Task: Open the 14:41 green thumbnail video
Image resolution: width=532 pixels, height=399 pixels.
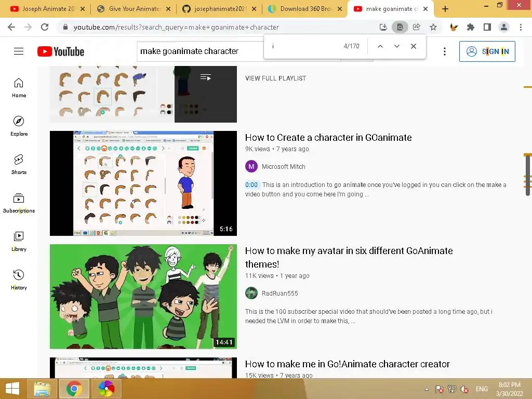Action: tap(143, 297)
